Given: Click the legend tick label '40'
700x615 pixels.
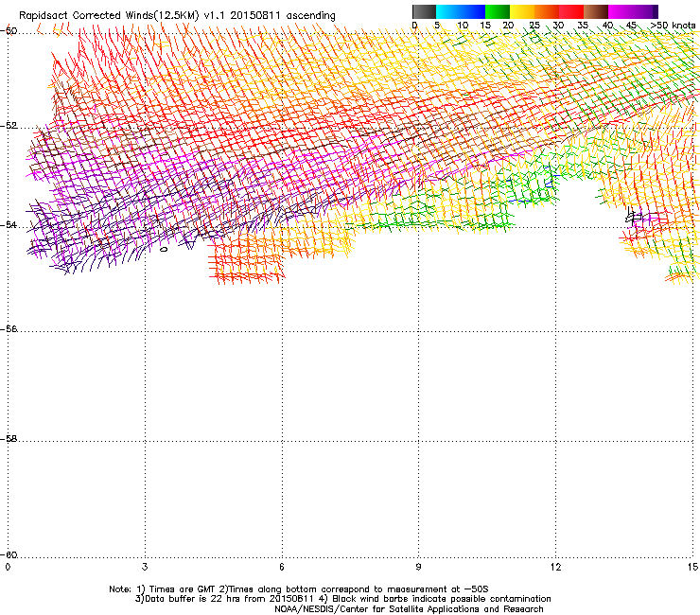Looking at the screenshot, I should 607,26.
